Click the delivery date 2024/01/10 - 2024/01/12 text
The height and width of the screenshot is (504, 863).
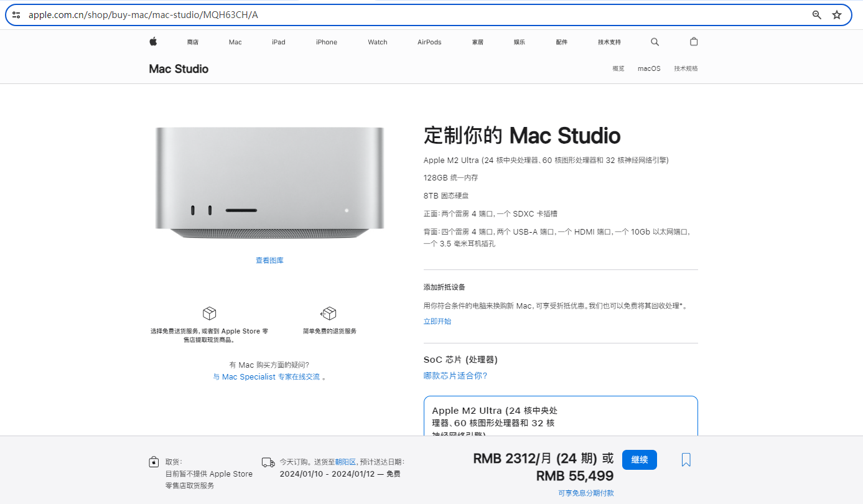326,474
